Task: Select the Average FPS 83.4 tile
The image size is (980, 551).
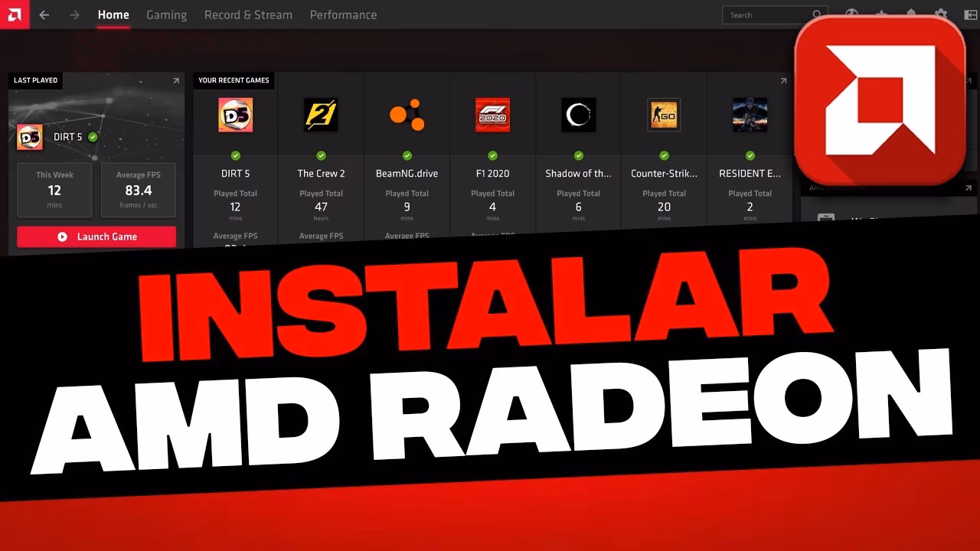Action: 139,190
